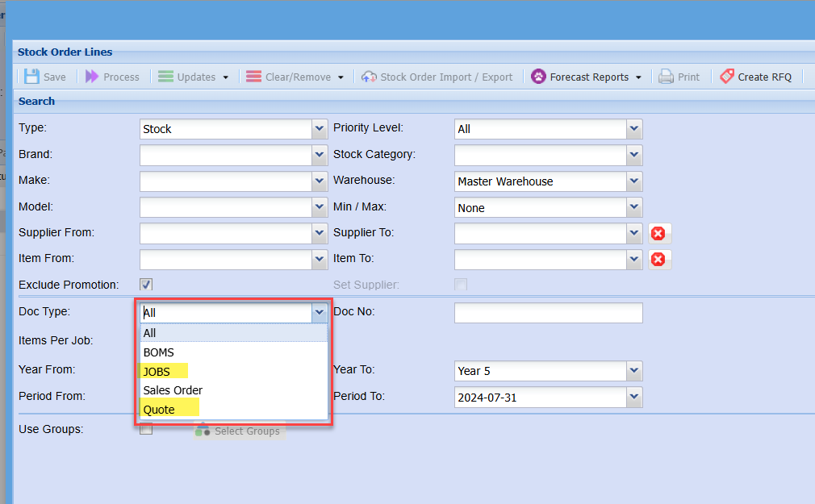This screenshot has width=815, height=504.
Task: Click the Process button label
Action: coord(121,77)
